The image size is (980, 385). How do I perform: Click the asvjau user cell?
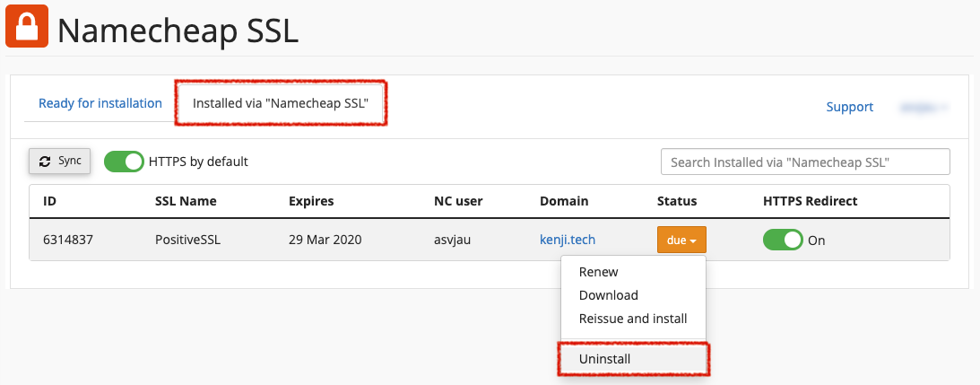click(x=454, y=240)
